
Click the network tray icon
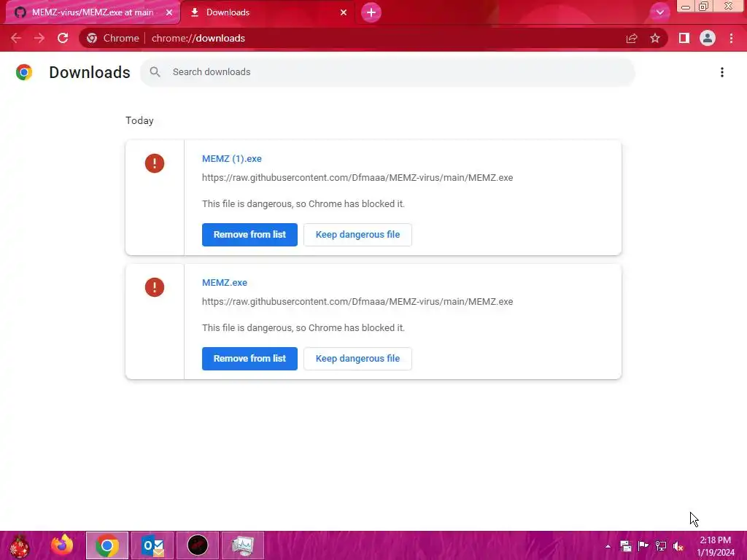coord(661,546)
